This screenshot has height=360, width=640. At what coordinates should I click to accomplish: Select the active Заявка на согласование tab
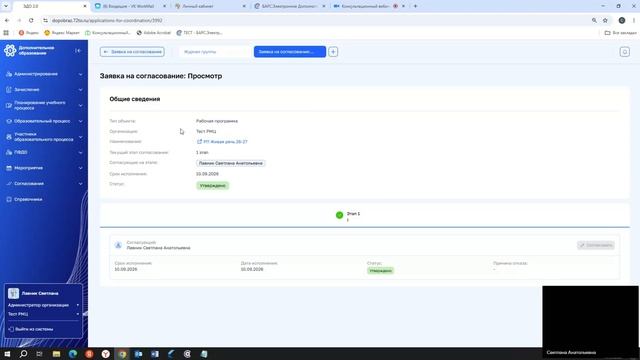coord(290,52)
